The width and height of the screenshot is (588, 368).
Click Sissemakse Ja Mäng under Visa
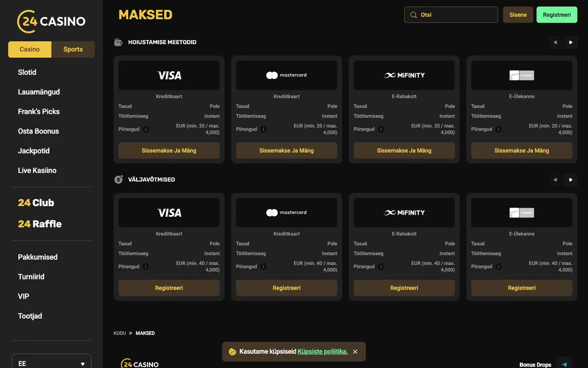pyautogui.click(x=169, y=151)
